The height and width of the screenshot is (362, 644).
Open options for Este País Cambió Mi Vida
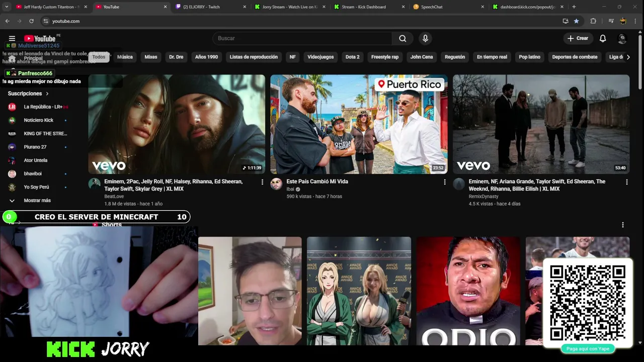pos(444,182)
